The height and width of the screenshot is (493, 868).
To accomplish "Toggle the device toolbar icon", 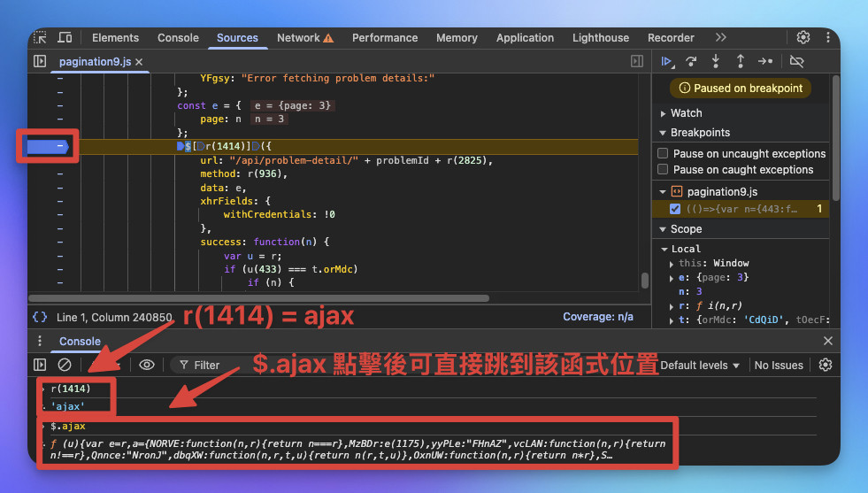I will point(65,37).
